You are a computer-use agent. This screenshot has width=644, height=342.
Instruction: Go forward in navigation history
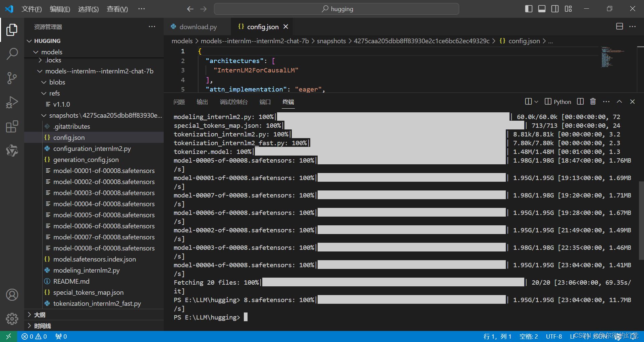click(204, 9)
